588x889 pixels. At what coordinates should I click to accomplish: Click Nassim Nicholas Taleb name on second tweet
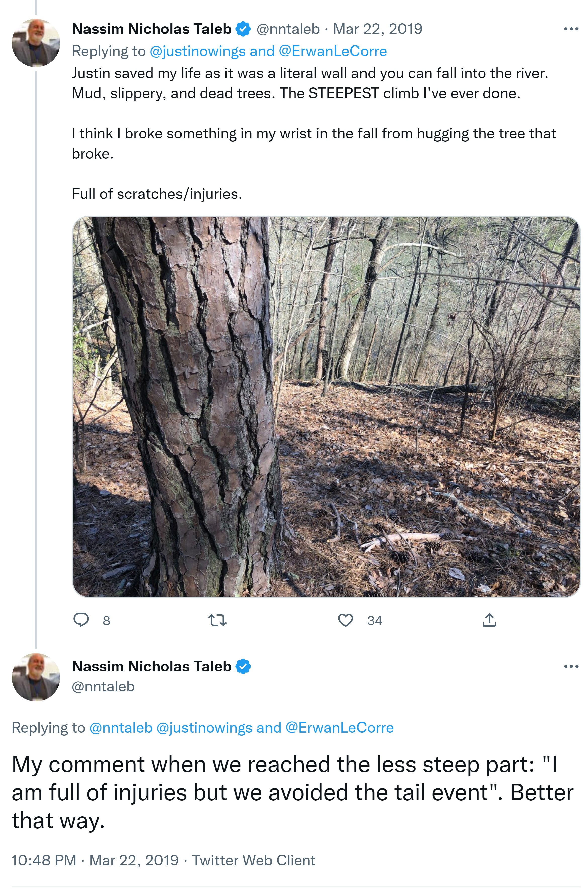click(152, 666)
